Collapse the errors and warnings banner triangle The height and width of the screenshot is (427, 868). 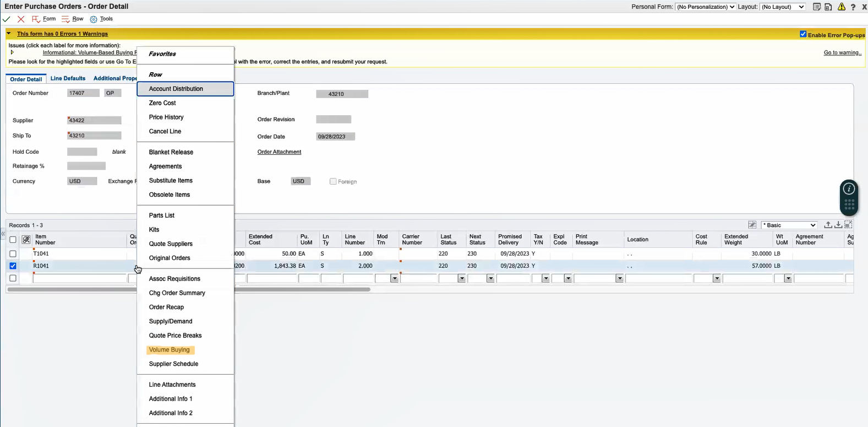pyautogui.click(x=9, y=34)
